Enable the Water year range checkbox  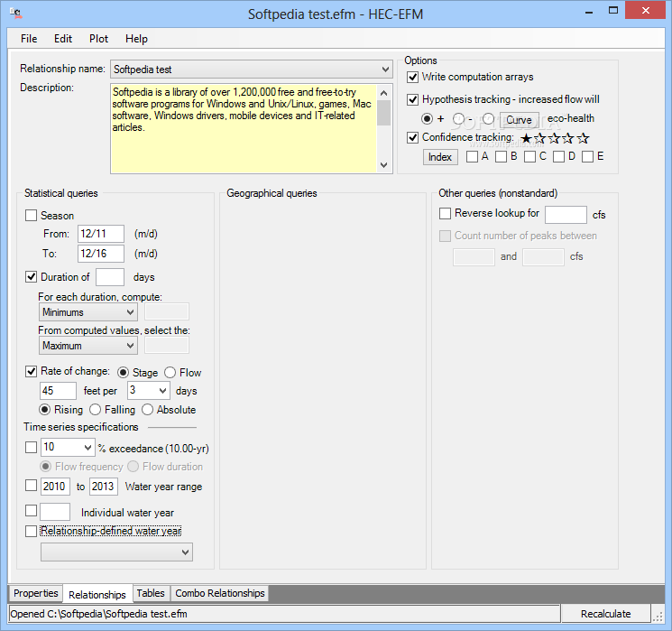(x=31, y=486)
